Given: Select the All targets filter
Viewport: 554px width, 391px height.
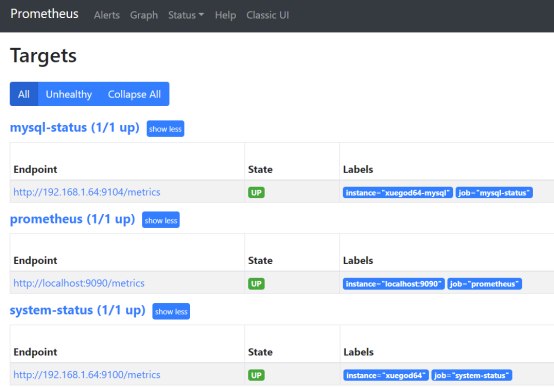Looking at the screenshot, I should point(24,94).
